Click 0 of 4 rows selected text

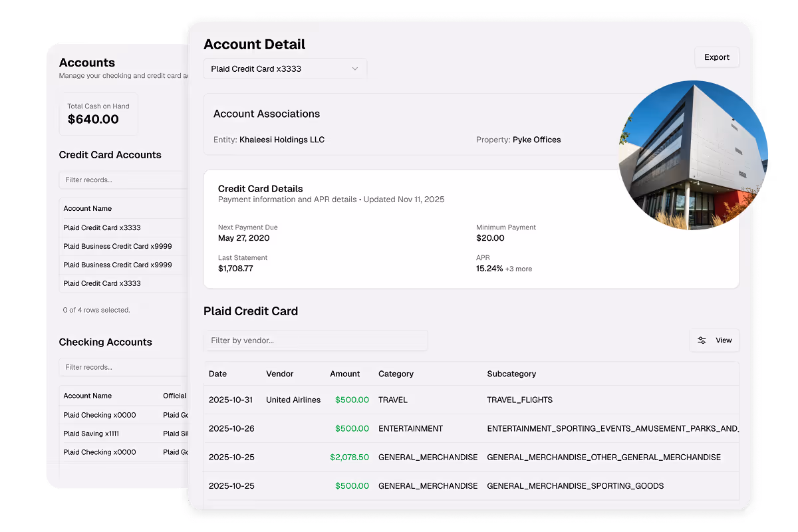click(x=96, y=310)
